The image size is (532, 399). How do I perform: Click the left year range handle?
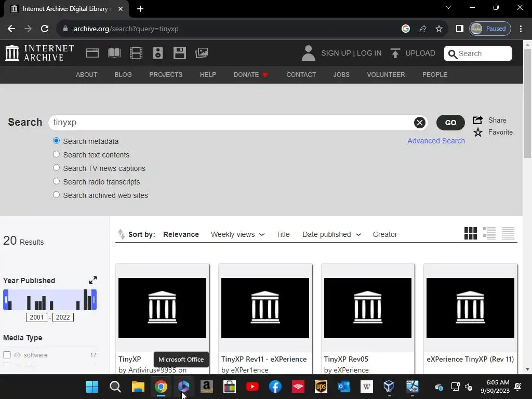coord(6,300)
